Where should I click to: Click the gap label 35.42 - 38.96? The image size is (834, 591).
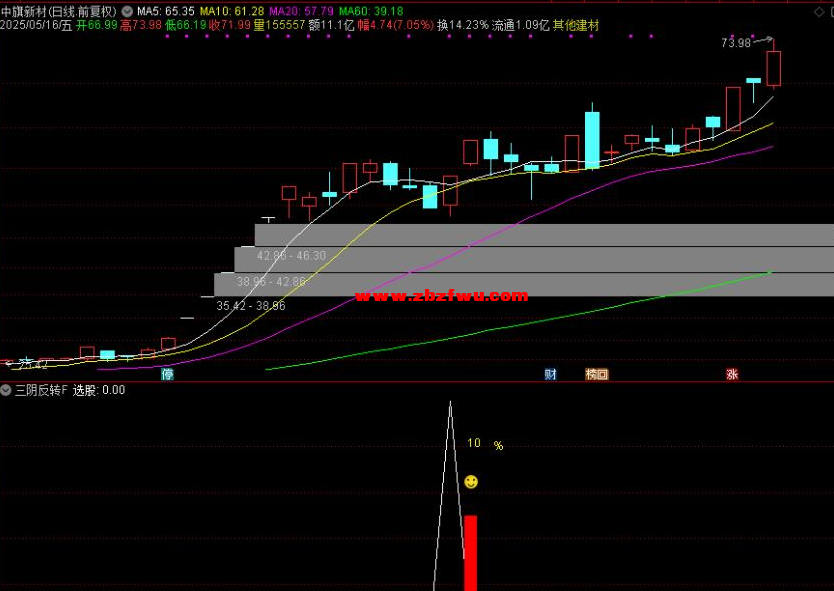coord(251,306)
